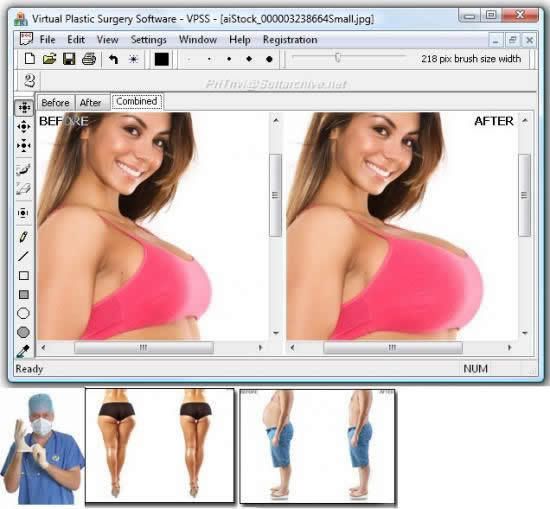Click Before pane horizontal scroll right arrow
550x509 pixels.
260,348
